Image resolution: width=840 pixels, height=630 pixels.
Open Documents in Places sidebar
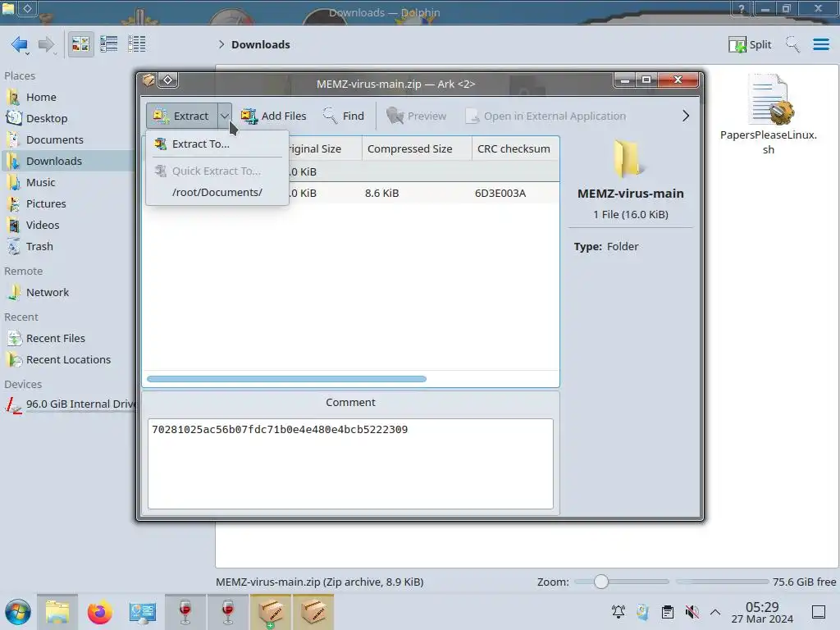54,139
